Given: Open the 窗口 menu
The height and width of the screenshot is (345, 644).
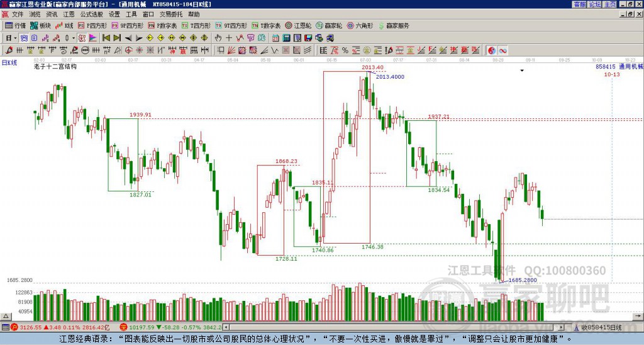Looking at the screenshot, I should (148, 14).
